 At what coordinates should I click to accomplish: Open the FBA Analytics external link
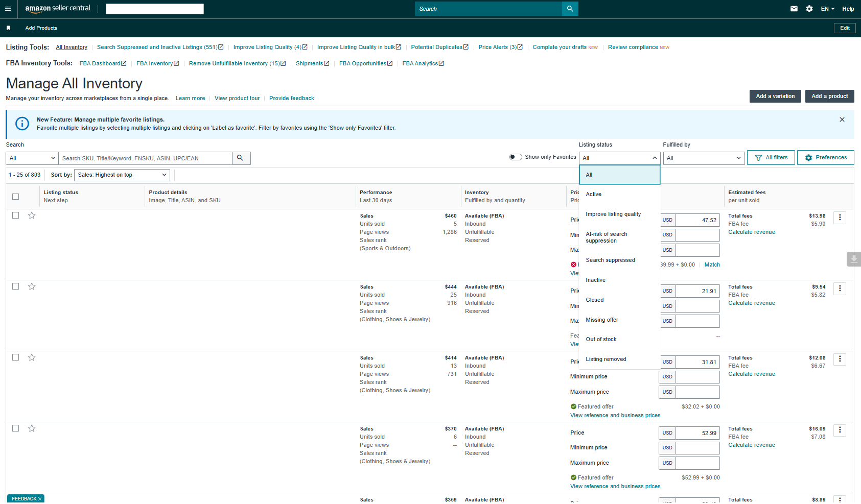423,63
